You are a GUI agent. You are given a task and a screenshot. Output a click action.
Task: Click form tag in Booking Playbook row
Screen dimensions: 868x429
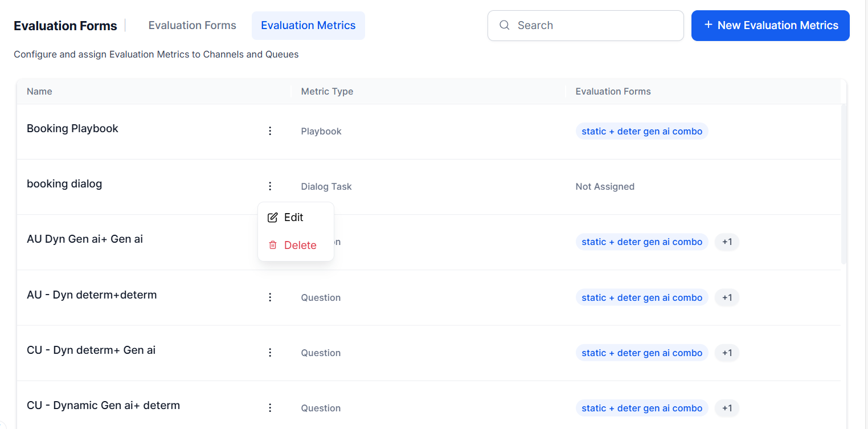[x=642, y=131]
